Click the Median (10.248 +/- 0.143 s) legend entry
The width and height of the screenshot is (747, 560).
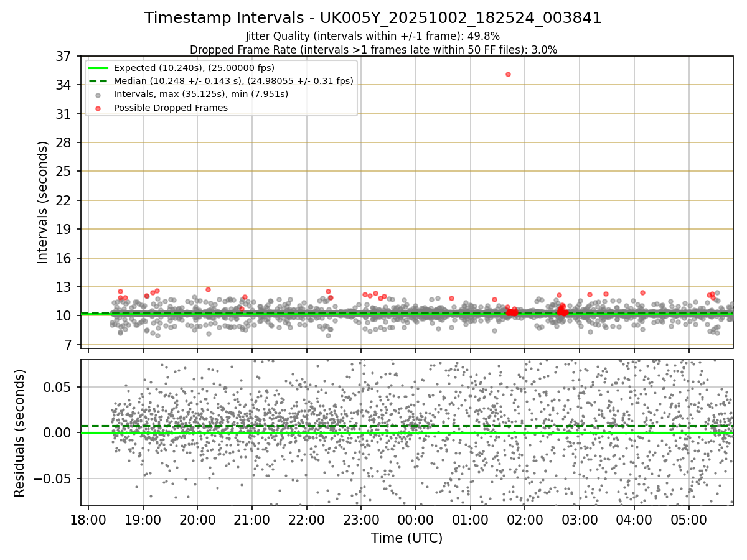pyautogui.click(x=233, y=81)
